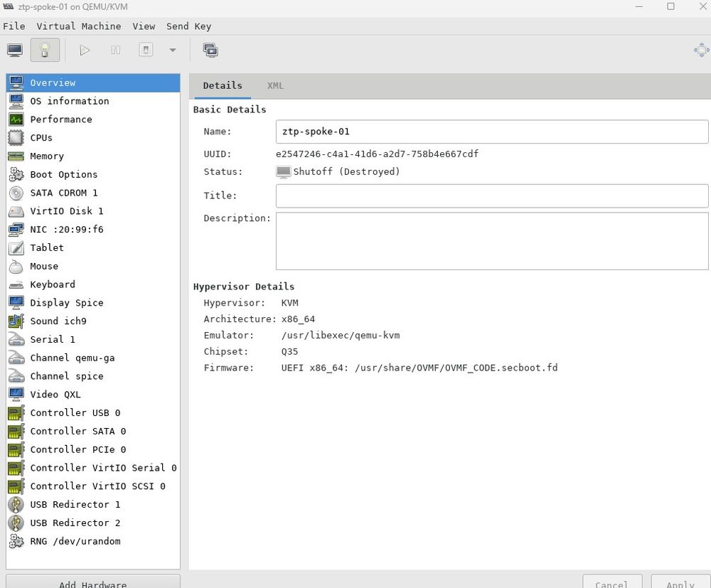Open Display Spice settings
711x588 pixels.
point(67,302)
